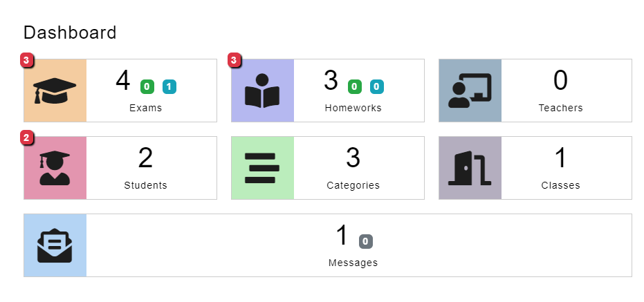This screenshot has height=302, width=644.
Task: Click the Teachers chalkboard icon
Action: tap(470, 91)
